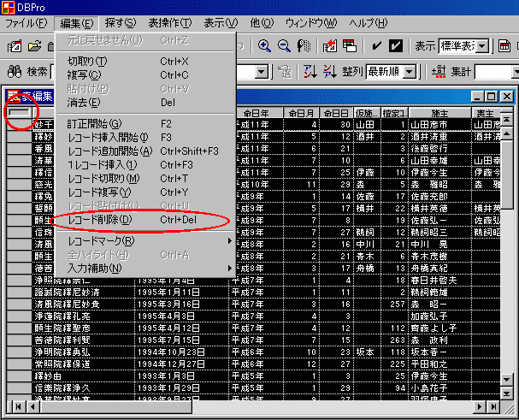519x420 pixels.
Task: Click the red arrow form icon
Action: (330, 46)
